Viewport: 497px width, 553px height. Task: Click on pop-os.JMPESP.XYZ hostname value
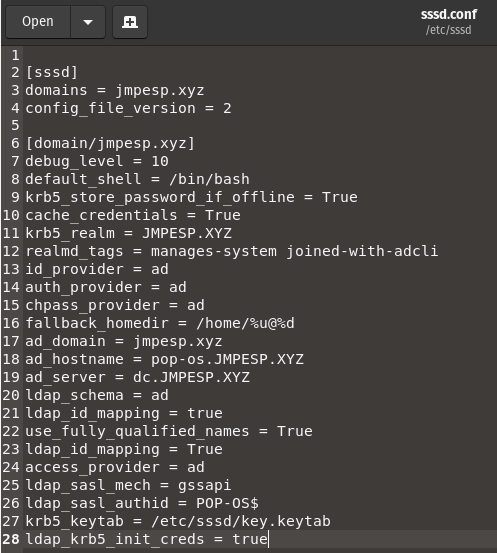coord(228,359)
